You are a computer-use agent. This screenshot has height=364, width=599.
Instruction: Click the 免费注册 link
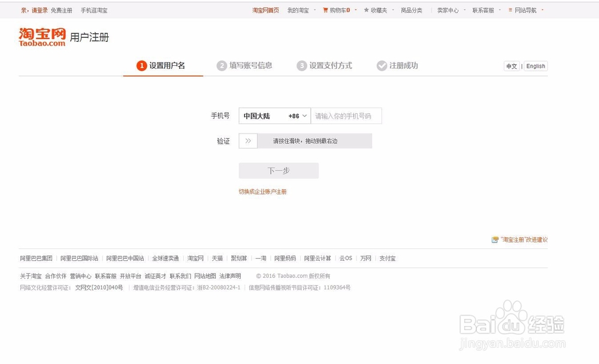62,10
